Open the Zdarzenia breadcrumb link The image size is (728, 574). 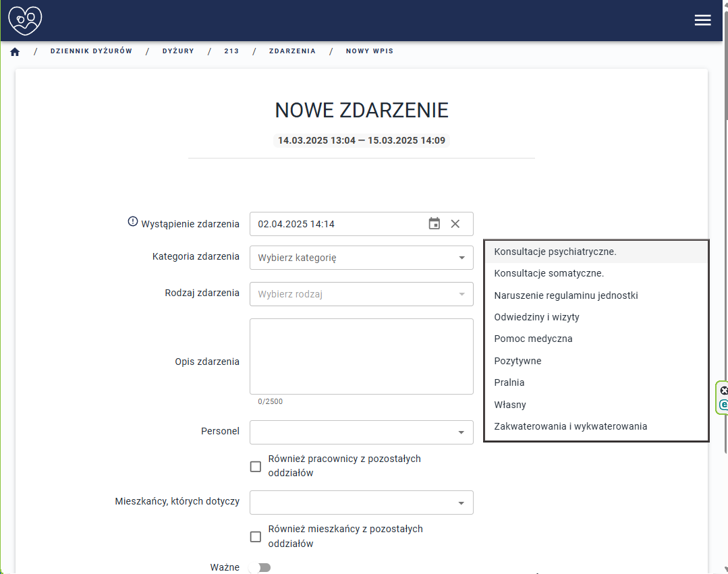(292, 51)
